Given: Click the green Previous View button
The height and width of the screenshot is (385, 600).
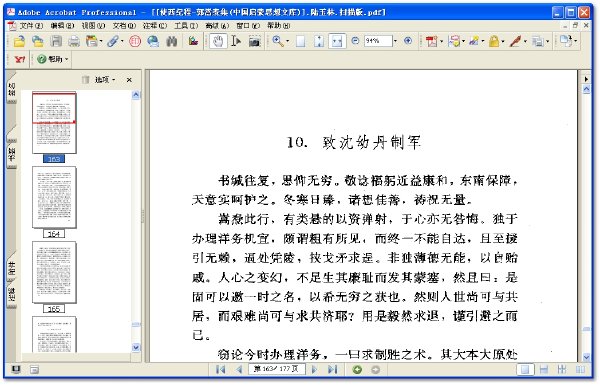Looking at the screenshot, I should coord(357,369).
